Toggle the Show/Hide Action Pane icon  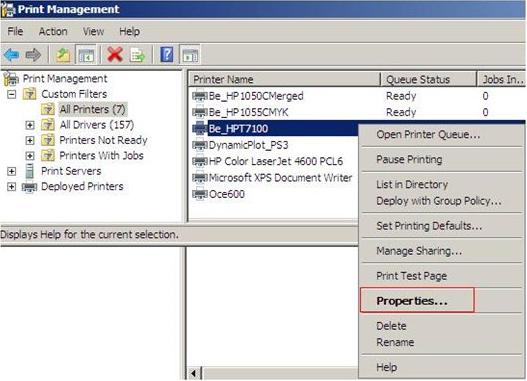pyautogui.click(x=190, y=55)
